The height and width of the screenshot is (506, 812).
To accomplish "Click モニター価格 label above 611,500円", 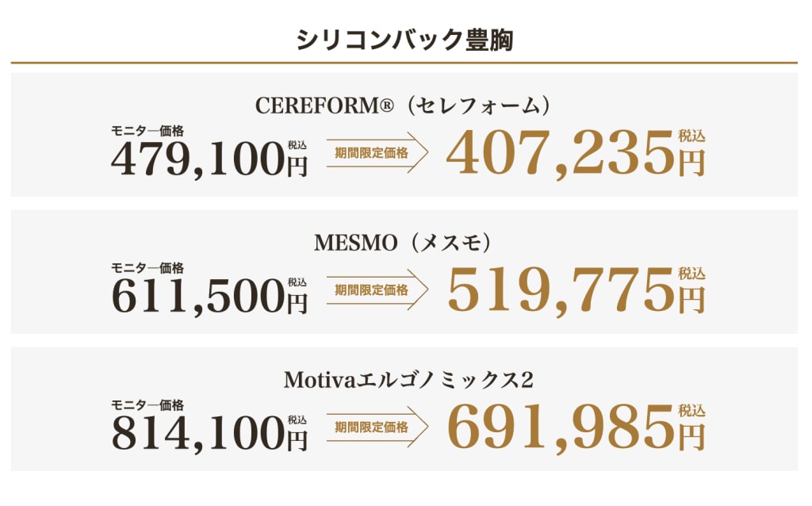I will point(147,268).
